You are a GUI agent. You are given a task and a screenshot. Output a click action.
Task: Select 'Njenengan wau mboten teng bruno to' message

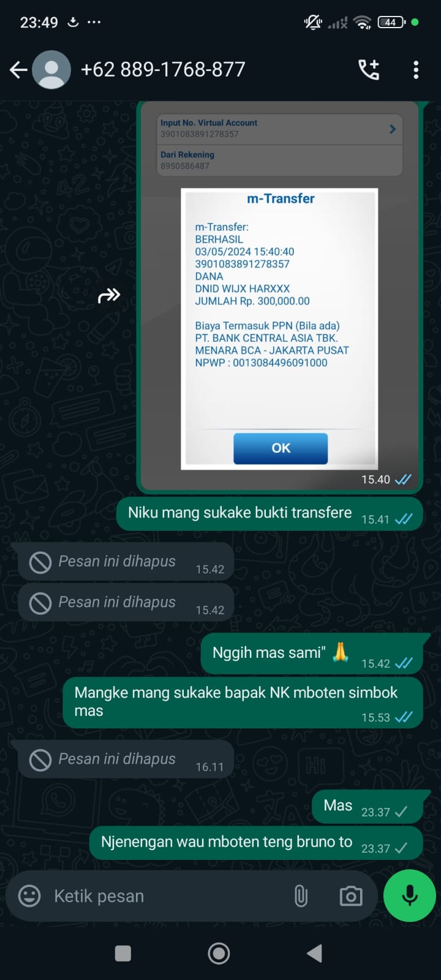click(256, 843)
